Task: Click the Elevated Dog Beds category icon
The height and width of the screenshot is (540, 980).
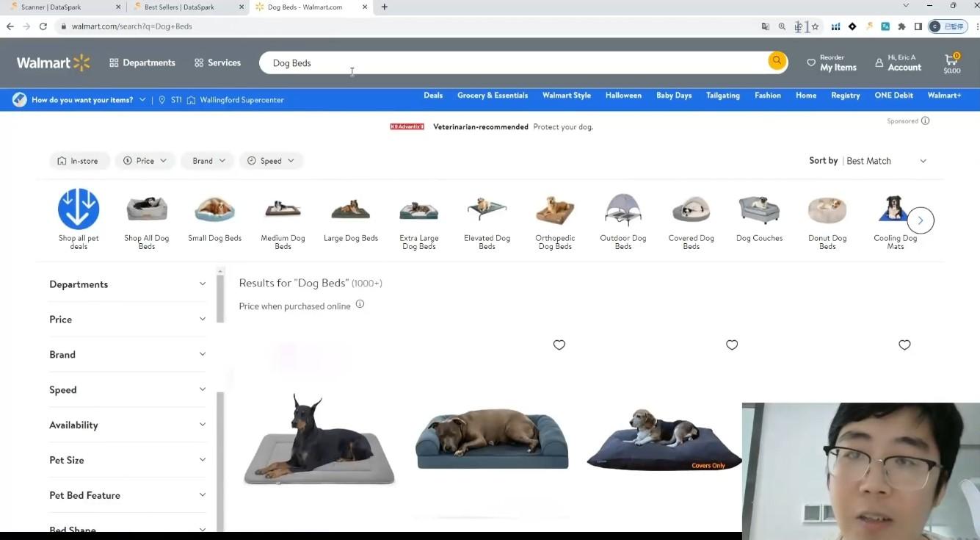Action: coord(487,211)
